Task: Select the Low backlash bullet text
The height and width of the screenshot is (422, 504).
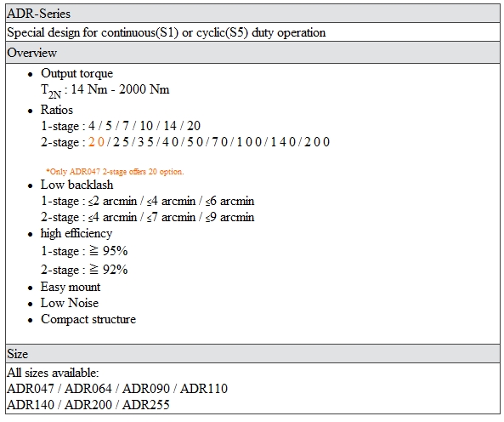Action: tap(76, 185)
